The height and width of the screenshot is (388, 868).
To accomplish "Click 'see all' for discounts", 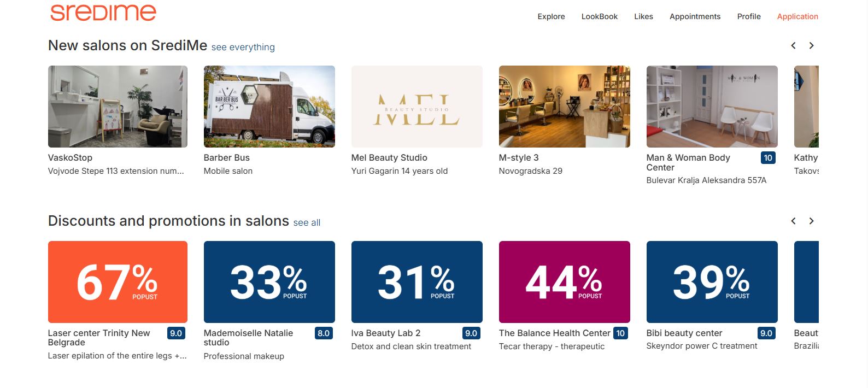I will 307,223.
